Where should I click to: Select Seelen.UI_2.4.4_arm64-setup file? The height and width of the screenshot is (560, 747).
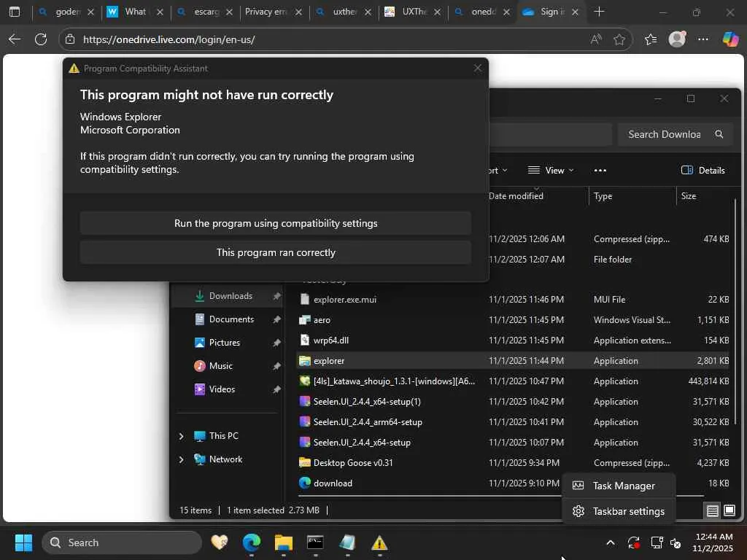(x=368, y=422)
